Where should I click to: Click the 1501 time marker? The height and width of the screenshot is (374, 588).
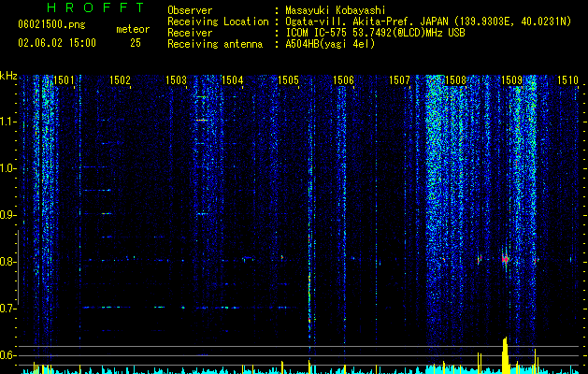click(64, 79)
